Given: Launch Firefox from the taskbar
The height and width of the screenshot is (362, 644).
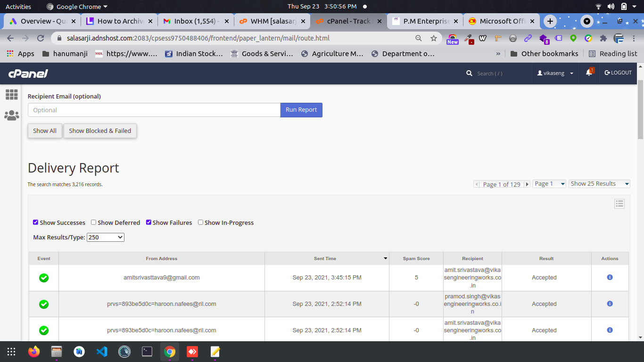Looking at the screenshot, I should 34,352.
